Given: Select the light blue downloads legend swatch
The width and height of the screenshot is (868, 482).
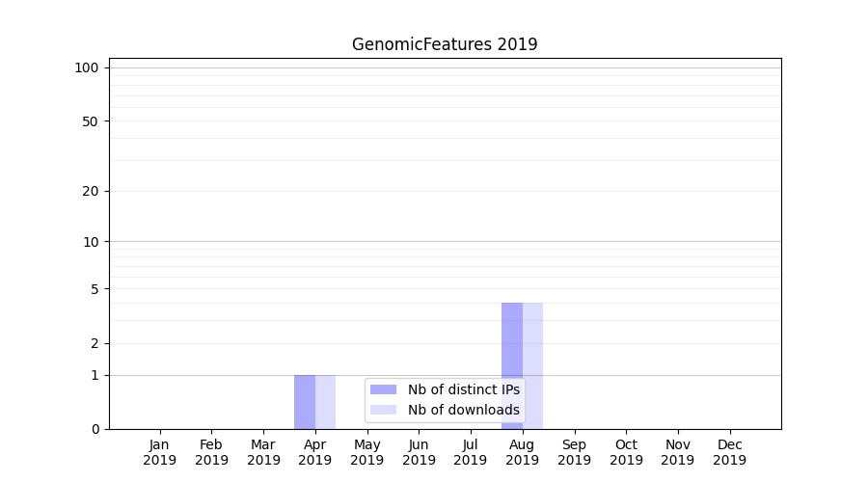Looking at the screenshot, I should tap(383, 410).
